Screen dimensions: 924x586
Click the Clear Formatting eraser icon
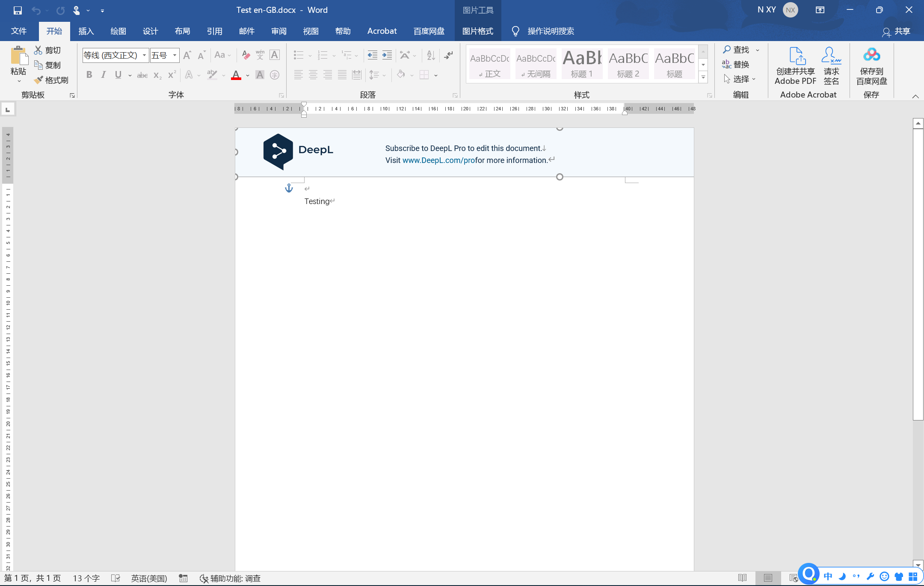(x=246, y=55)
